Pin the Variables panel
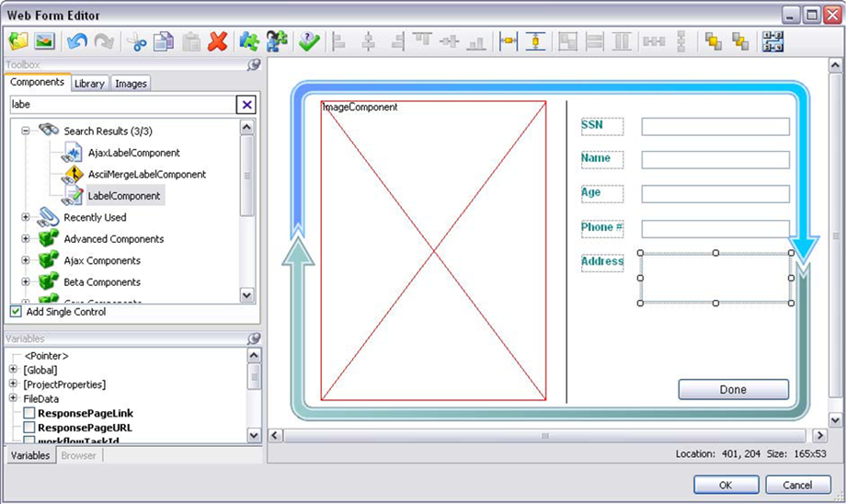846x504 pixels. (x=254, y=338)
